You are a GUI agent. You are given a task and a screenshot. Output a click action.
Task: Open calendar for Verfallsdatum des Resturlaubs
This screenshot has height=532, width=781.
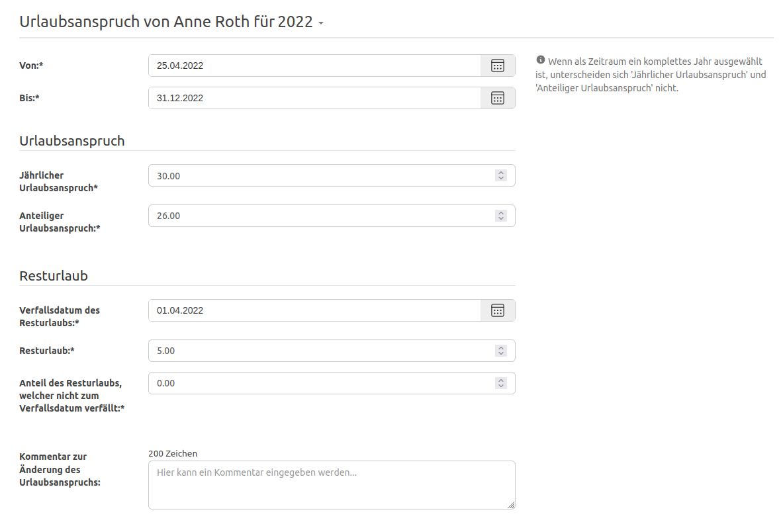[x=498, y=310]
